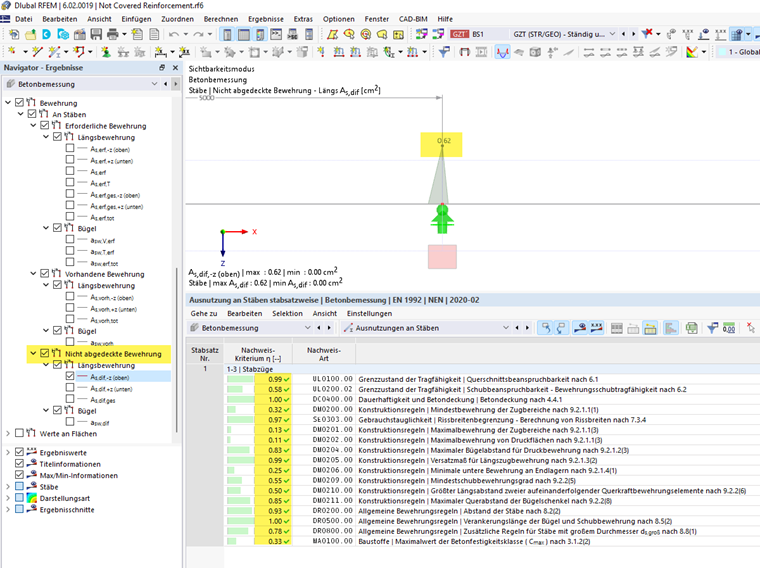The width and height of the screenshot is (760, 568).
Task: Open the Datei menu
Action: pos(24,19)
